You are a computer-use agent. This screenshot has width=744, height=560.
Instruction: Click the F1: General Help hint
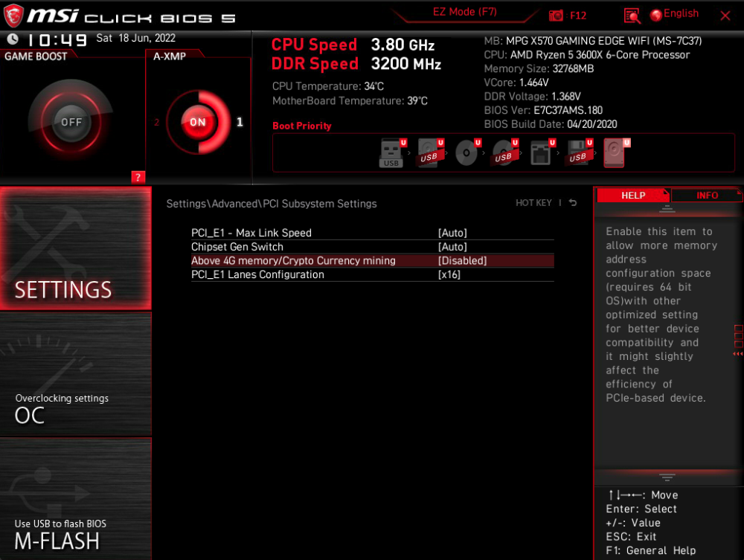(650, 550)
